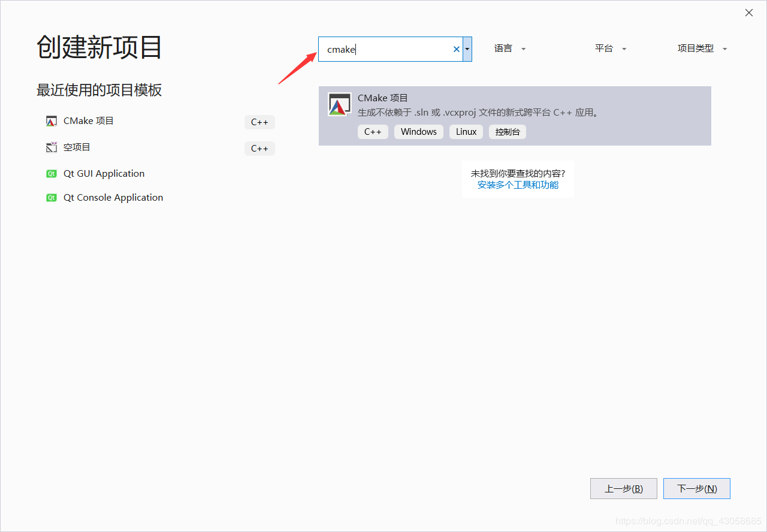The height and width of the screenshot is (532, 767).
Task: Click the Windows tag on the CMake result
Action: 418,131
